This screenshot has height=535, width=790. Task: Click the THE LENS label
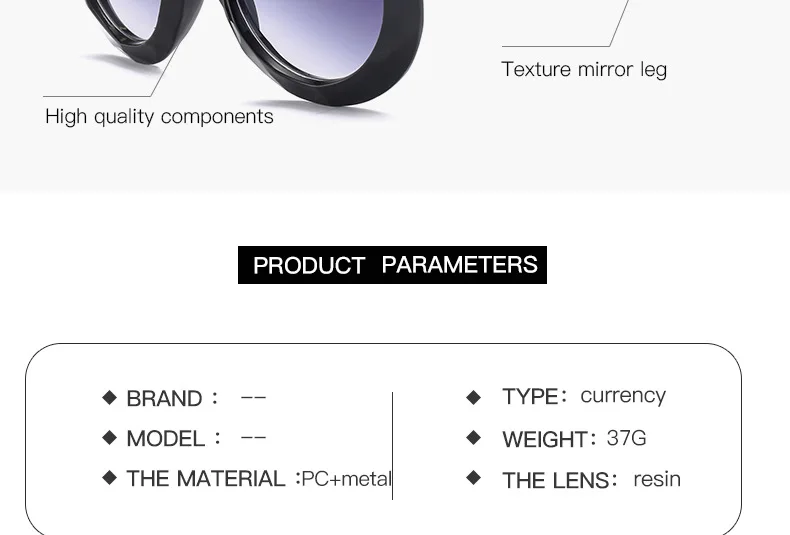click(x=556, y=480)
